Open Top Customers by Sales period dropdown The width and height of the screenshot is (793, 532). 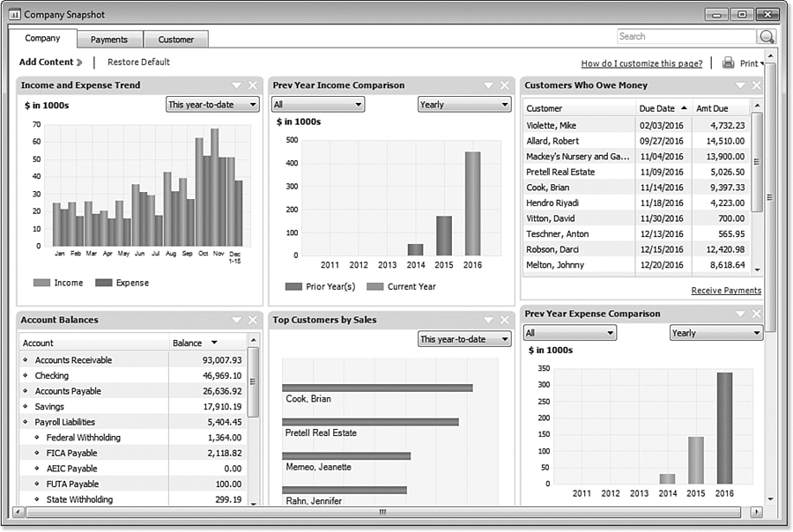tap(463, 339)
